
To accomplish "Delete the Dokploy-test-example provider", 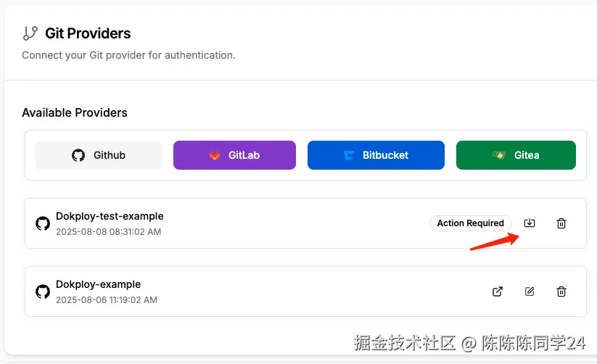I will [561, 223].
